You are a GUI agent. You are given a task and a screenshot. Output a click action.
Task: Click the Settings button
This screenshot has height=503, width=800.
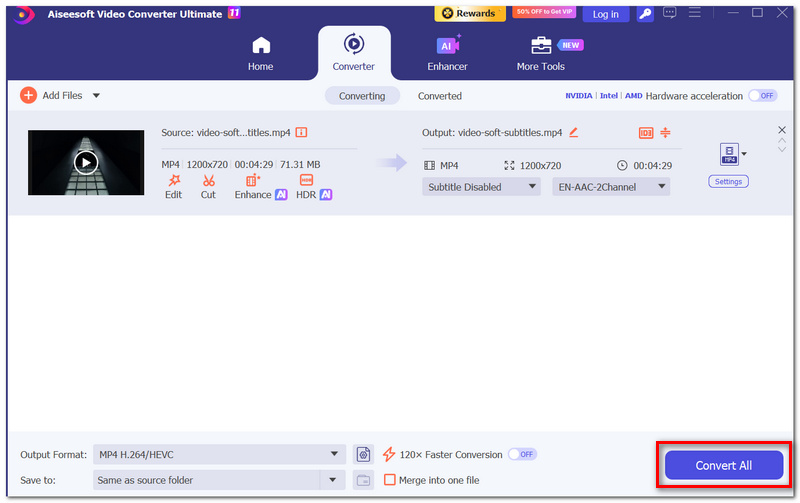click(x=728, y=182)
